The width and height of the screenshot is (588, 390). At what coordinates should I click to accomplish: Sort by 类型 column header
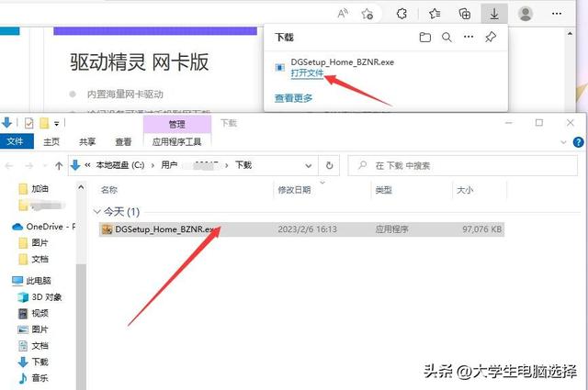pos(383,190)
